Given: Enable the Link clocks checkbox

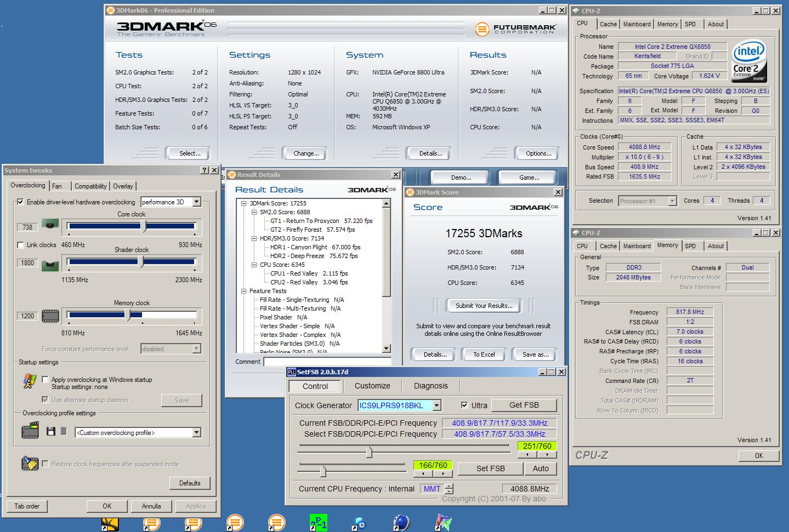Looking at the screenshot, I should [21, 245].
